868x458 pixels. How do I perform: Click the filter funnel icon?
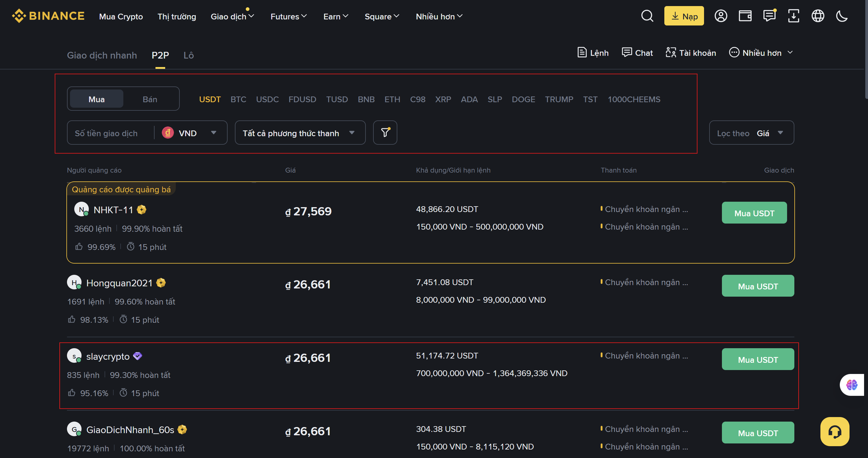pos(385,133)
